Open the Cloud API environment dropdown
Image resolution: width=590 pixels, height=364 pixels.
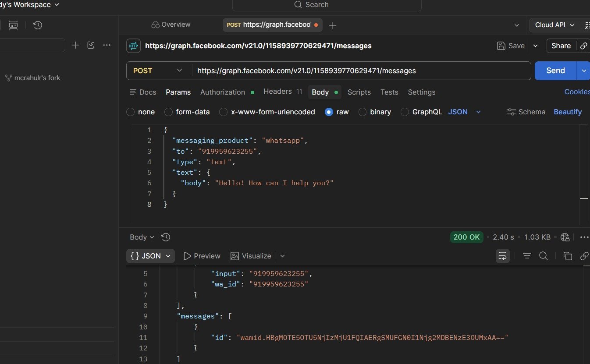coord(555,25)
